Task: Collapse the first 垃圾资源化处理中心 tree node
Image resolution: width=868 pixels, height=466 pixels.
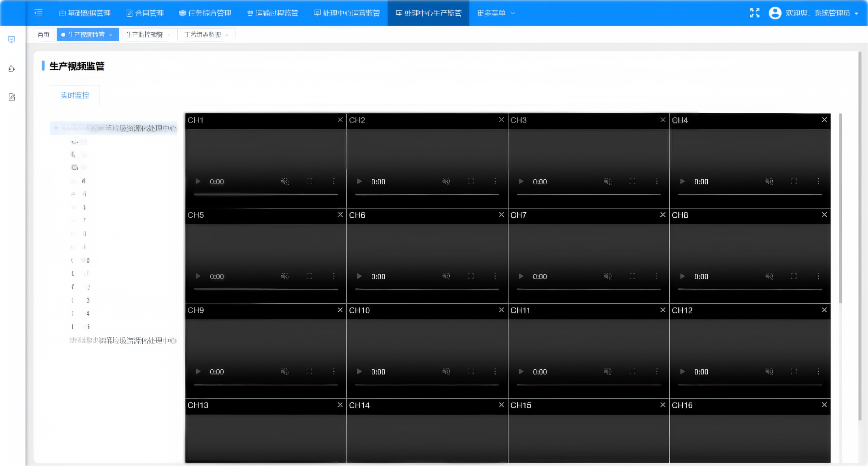Action: point(56,128)
